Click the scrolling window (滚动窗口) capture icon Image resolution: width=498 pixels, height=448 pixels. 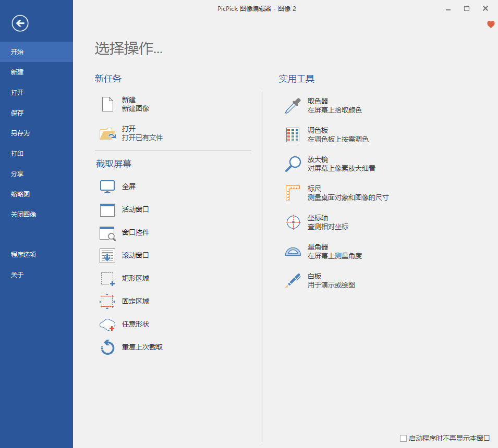[107, 255]
